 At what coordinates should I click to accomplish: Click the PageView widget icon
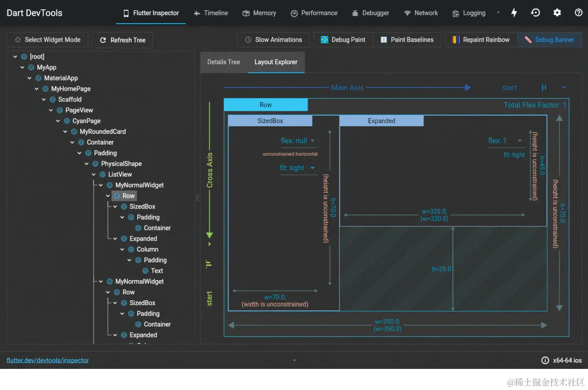tap(60, 110)
